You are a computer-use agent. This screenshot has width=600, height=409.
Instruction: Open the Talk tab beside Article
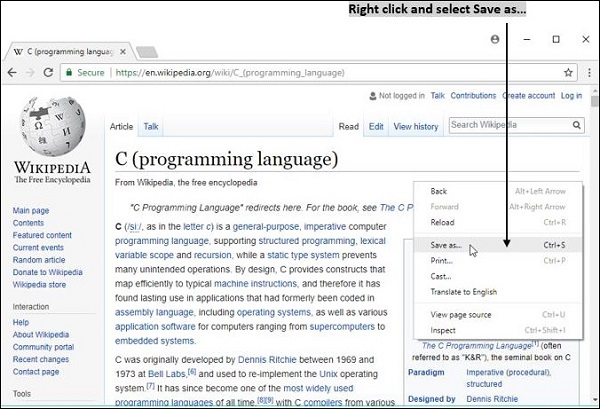click(x=151, y=127)
